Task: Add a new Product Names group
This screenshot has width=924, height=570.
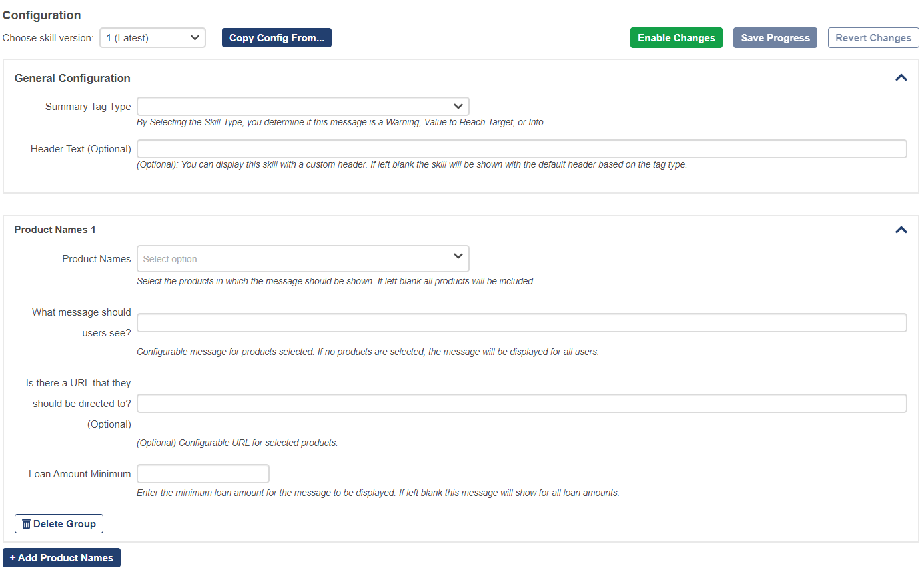Action: click(62, 558)
